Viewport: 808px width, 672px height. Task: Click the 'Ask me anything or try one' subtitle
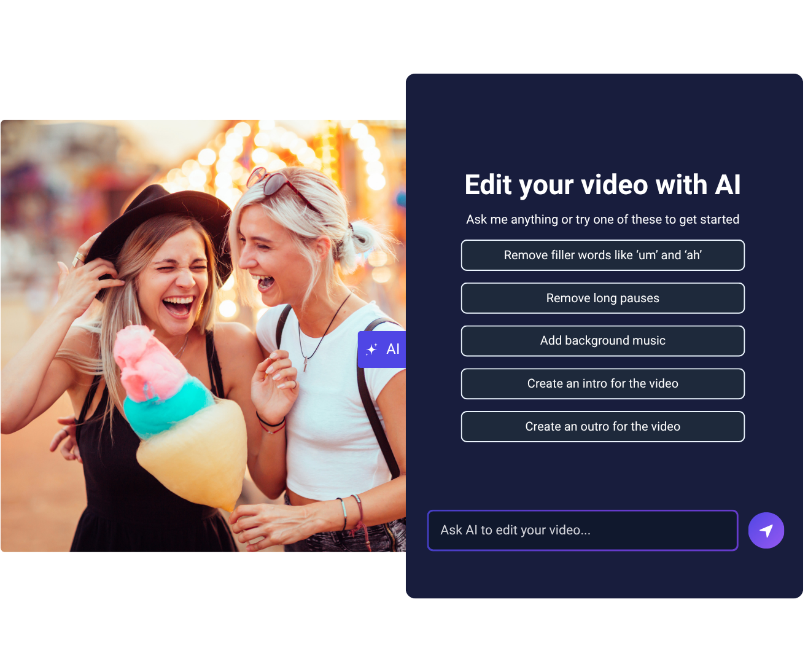click(x=602, y=219)
